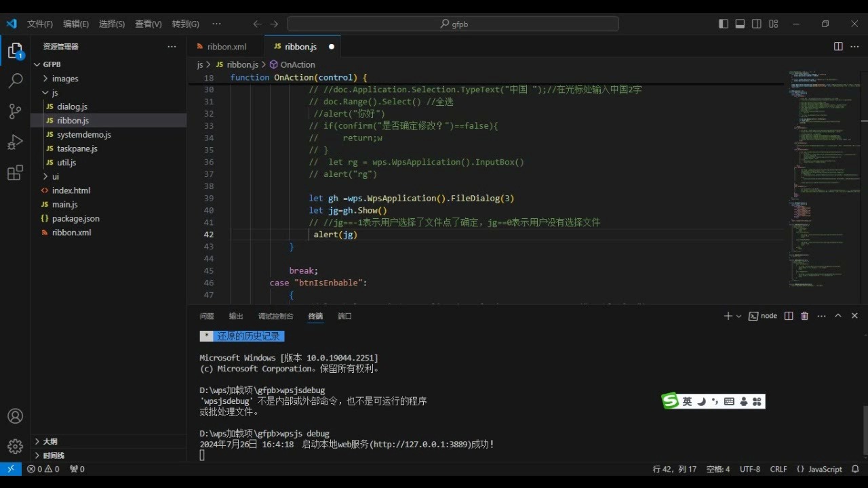Click the split terminal icon
The image size is (868, 488).
point(788,315)
